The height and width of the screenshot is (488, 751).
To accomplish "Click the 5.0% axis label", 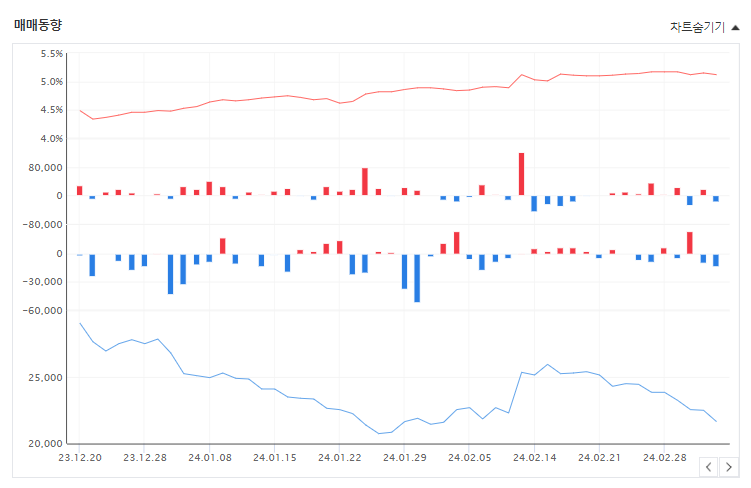I will [x=52, y=82].
